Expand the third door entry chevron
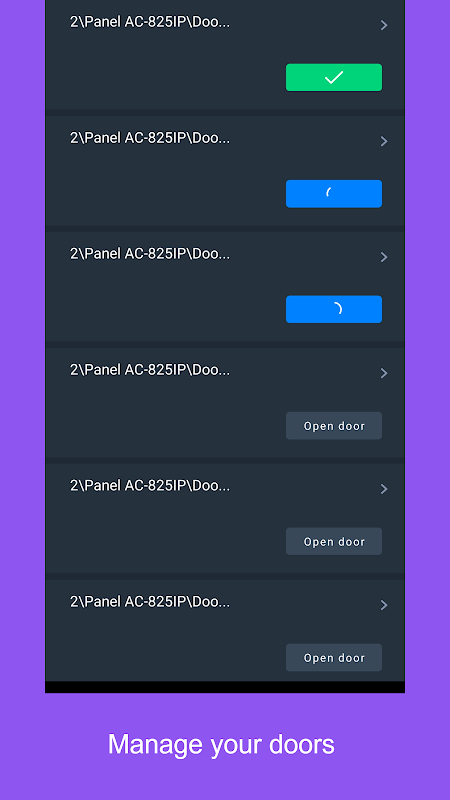Screen dimensions: 450x800 tap(384, 257)
